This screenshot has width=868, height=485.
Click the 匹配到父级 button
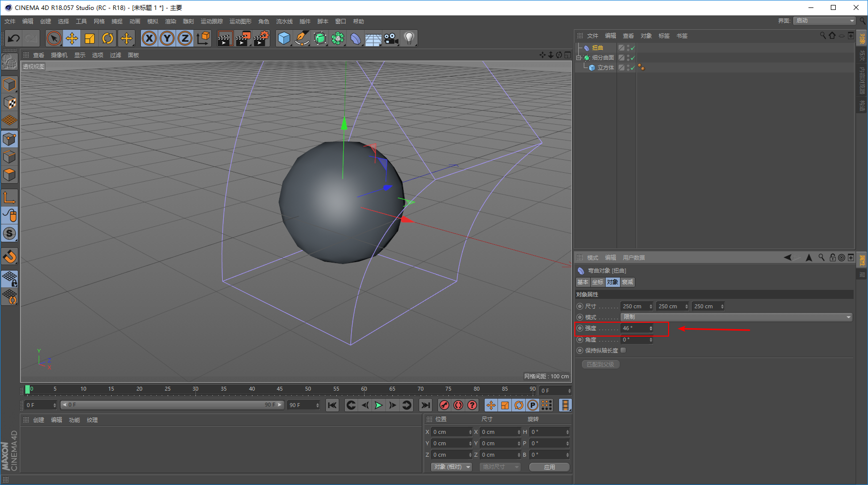[x=600, y=364]
